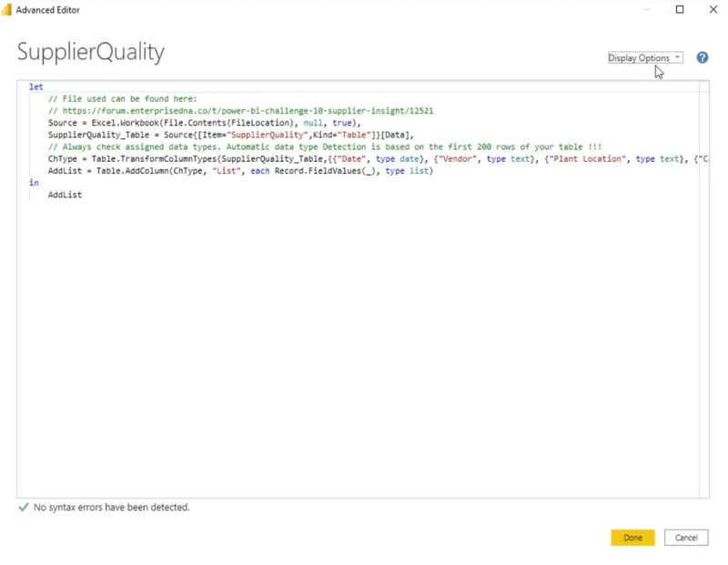This screenshot has width=728, height=565.
Task: Click the blue help question mark icon
Action: coord(702,57)
